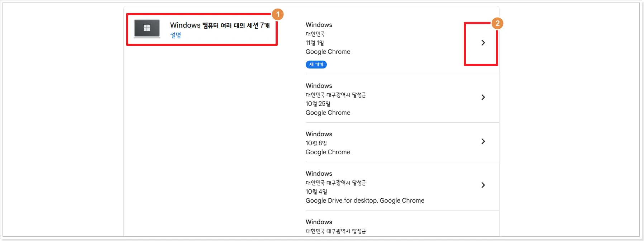Click 'Google Drive for desktop, Google Chrome' text
Image resolution: width=644 pixels, height=241 pixels.
pos(365,200)
